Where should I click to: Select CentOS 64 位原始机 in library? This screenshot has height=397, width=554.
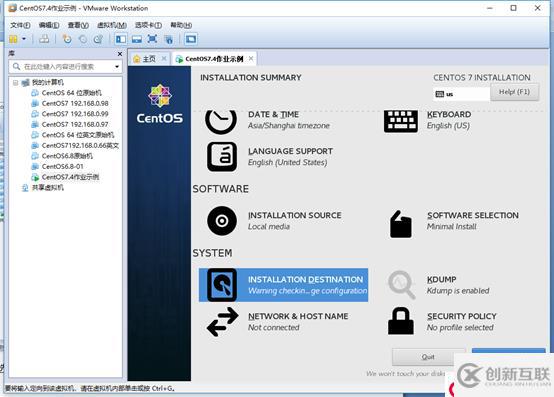[x=72, y=93]
